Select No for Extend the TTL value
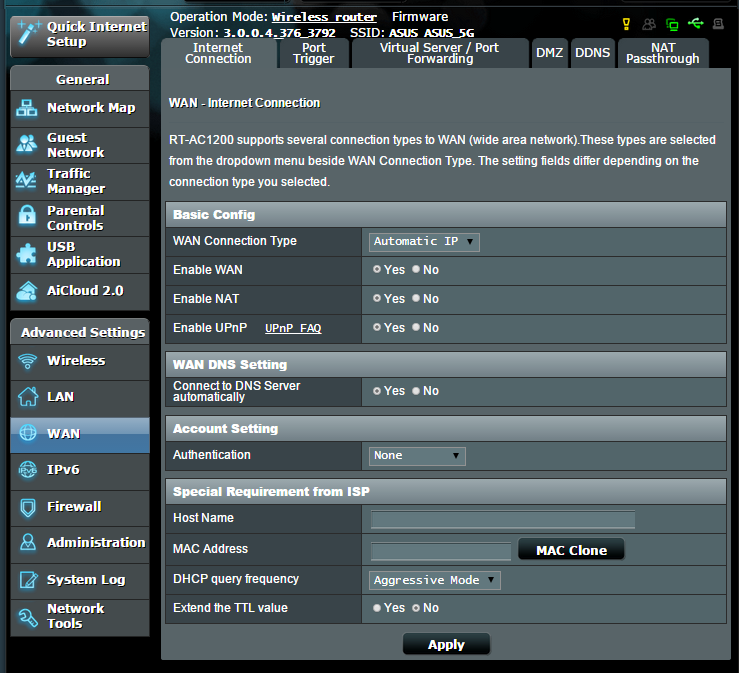The image size is (739, 673). pos(416,608)
